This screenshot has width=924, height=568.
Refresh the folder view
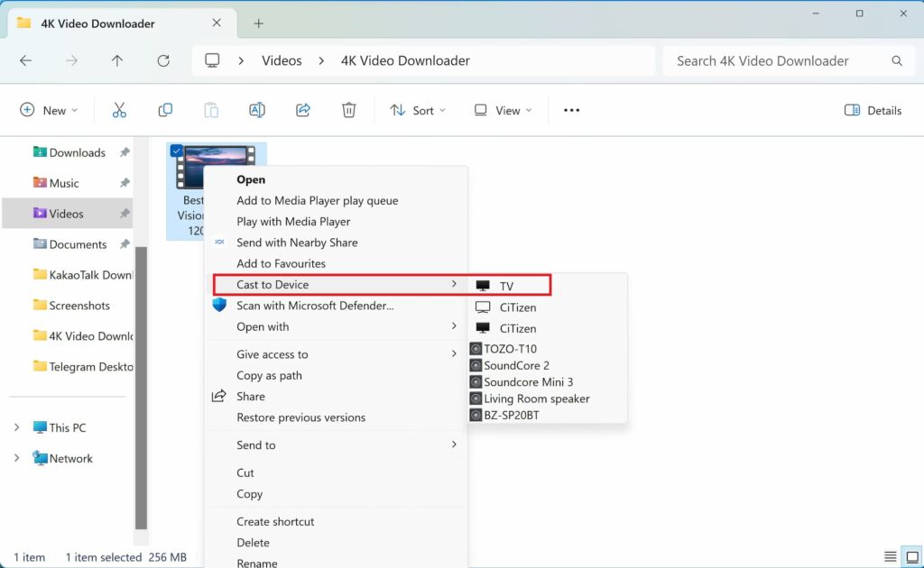163,60
